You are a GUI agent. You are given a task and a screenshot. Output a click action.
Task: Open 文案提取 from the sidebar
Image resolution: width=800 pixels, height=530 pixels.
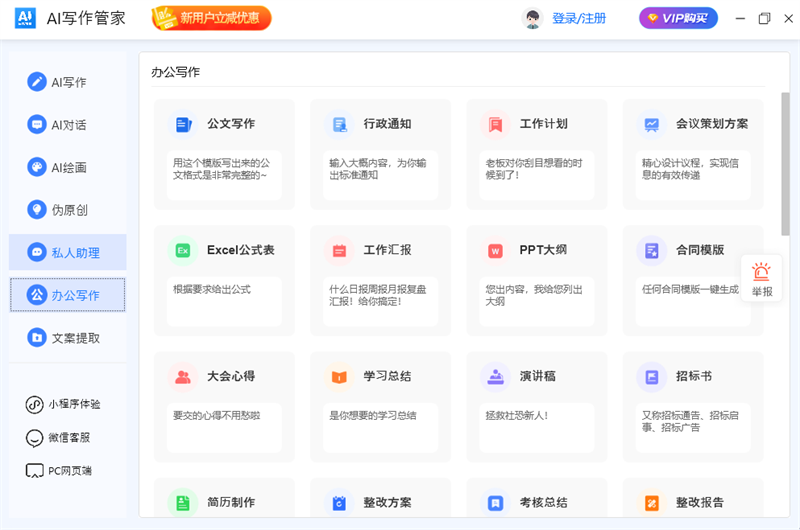point(68,338)
